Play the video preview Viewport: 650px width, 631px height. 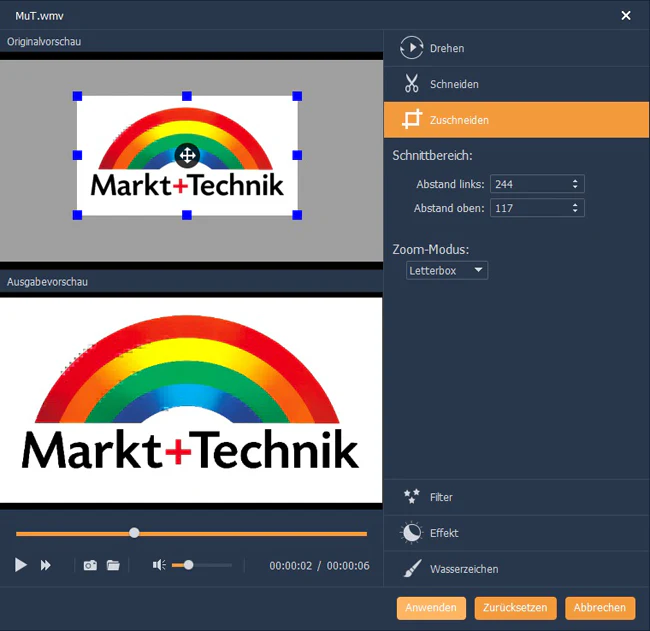21,565
